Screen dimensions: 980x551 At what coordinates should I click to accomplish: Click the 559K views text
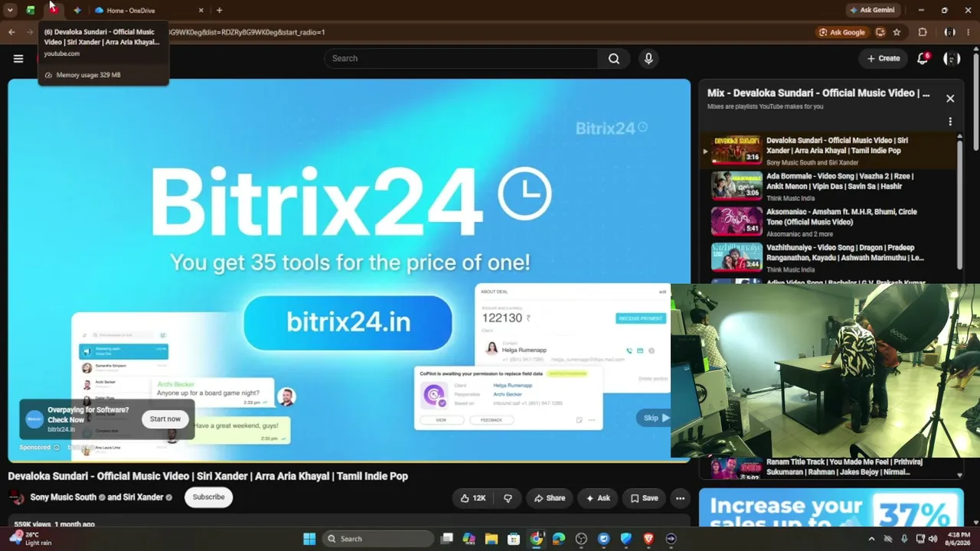[x=32, y=524]
